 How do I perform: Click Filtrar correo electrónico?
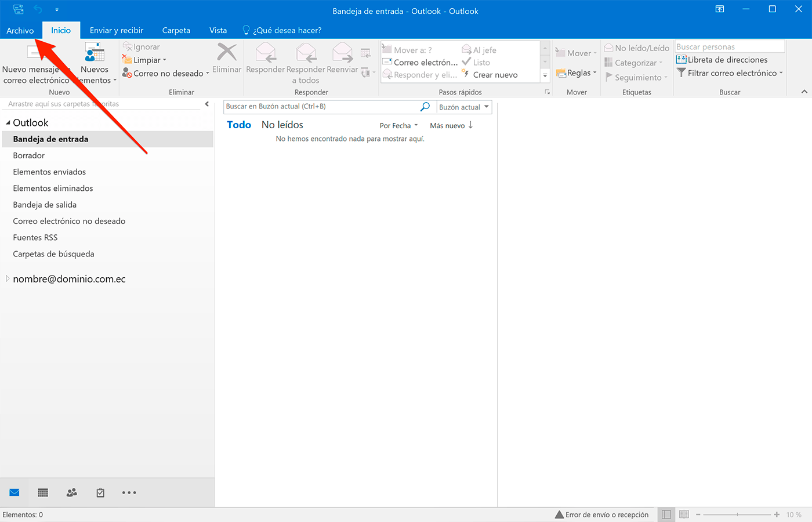(730, 73)
